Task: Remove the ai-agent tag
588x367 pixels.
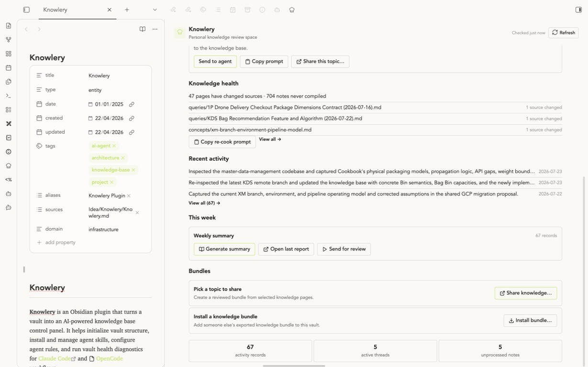Action: tap(114, 146)
